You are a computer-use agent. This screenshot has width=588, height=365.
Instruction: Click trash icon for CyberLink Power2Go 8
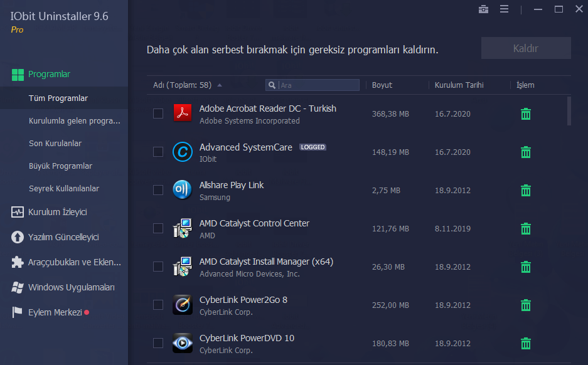pos(526,305)
